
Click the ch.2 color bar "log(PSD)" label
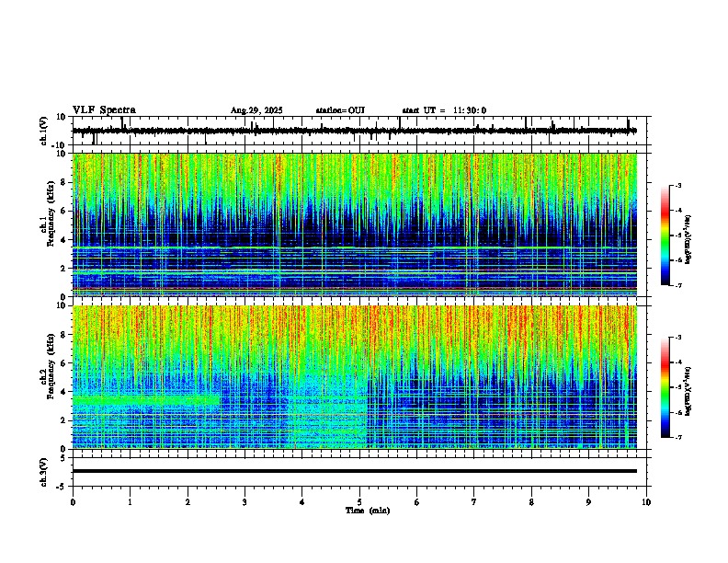click(x=688, y=391)
